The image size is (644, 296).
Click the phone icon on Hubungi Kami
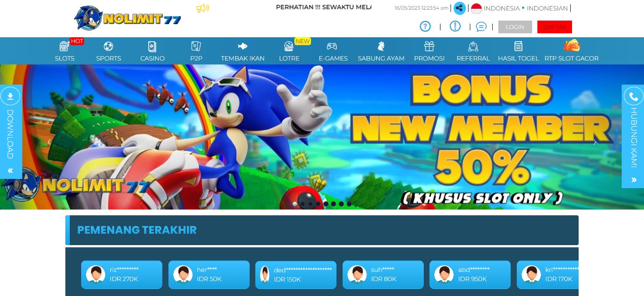tap(633, 96)
